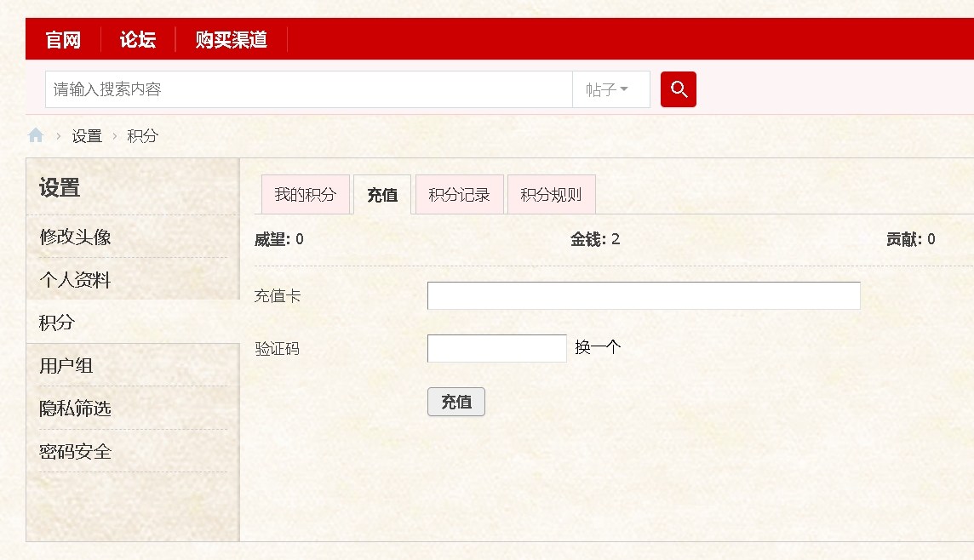974x560 pixels.
Task: Open 论坛 in the top navigation
Action: click(137, 40)
